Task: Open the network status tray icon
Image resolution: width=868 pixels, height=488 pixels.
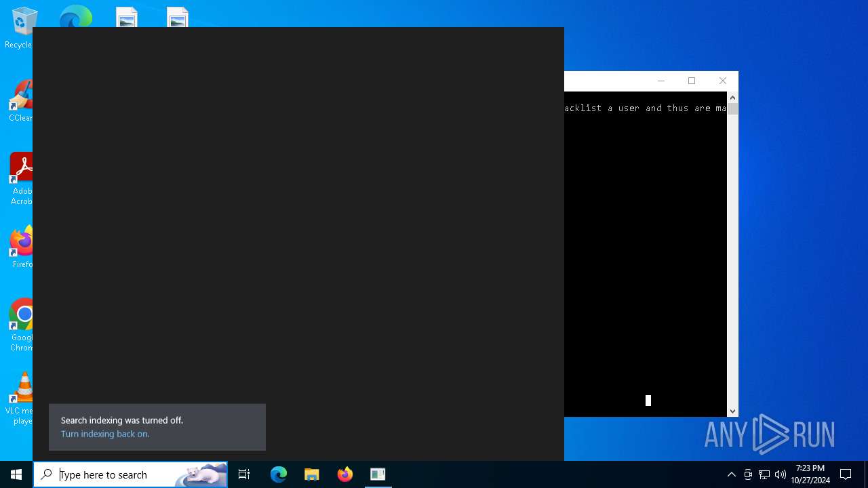Action: tap(764, 474)
